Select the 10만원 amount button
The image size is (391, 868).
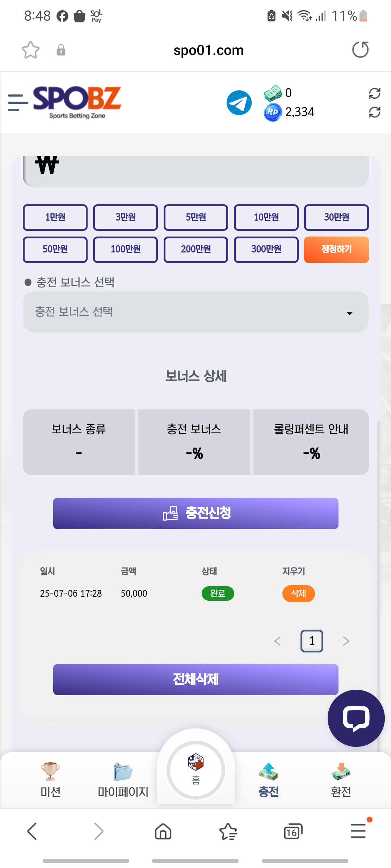pos(266,217)
